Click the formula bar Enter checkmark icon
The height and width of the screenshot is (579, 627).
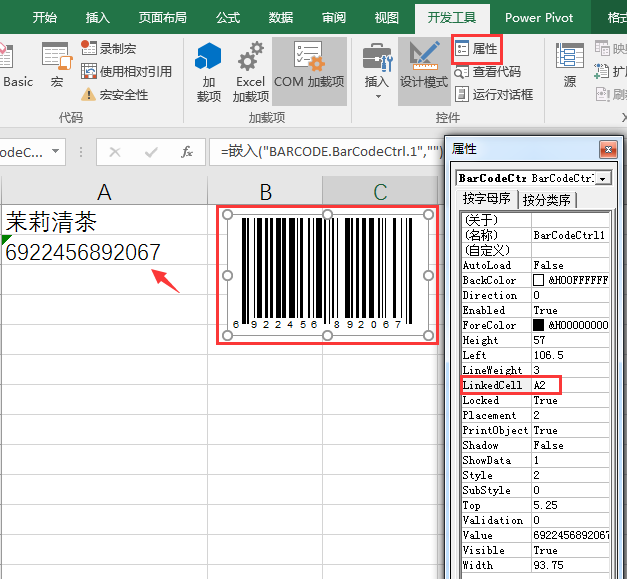pyautogui.click(x=151, y=152)
